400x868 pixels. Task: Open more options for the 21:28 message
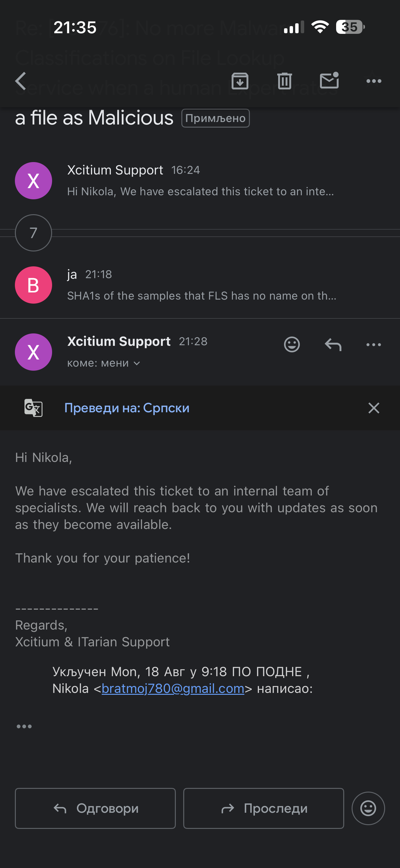point(374,344)
